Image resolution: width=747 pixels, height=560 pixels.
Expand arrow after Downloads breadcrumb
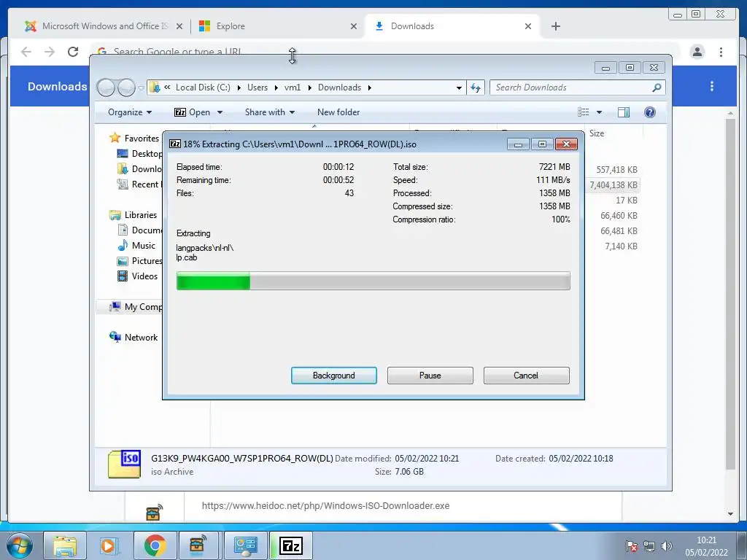click(x=370, y=87)
